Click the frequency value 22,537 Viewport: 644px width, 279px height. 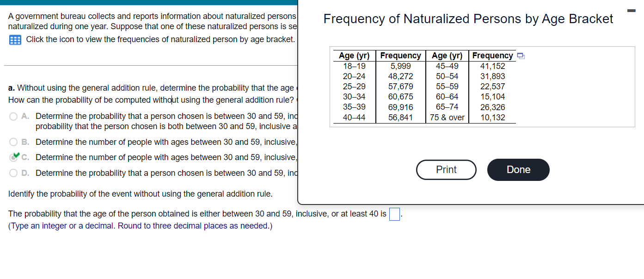point(493,87)
